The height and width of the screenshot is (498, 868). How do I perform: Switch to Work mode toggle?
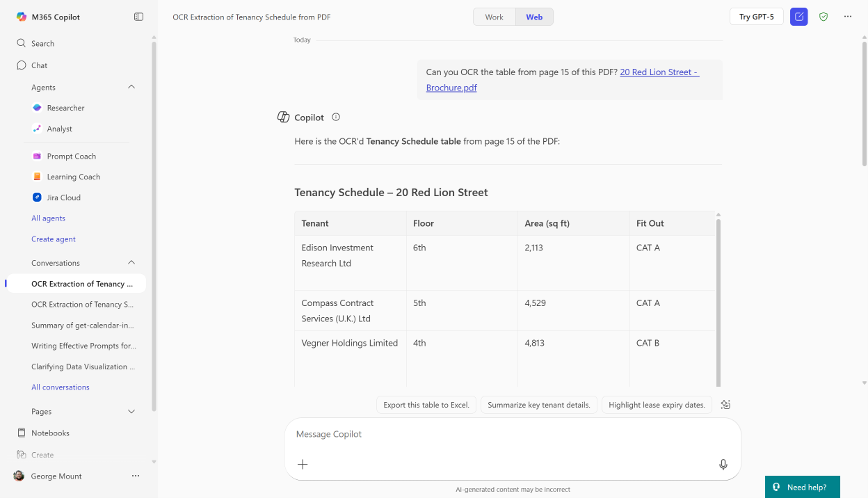pos(495,17)
